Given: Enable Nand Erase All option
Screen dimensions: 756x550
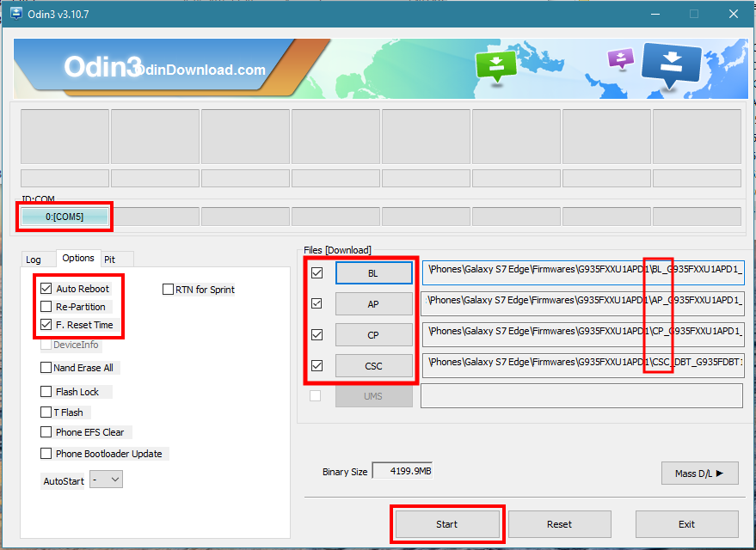Looking at the screenshot, I should tap(46, 368).
